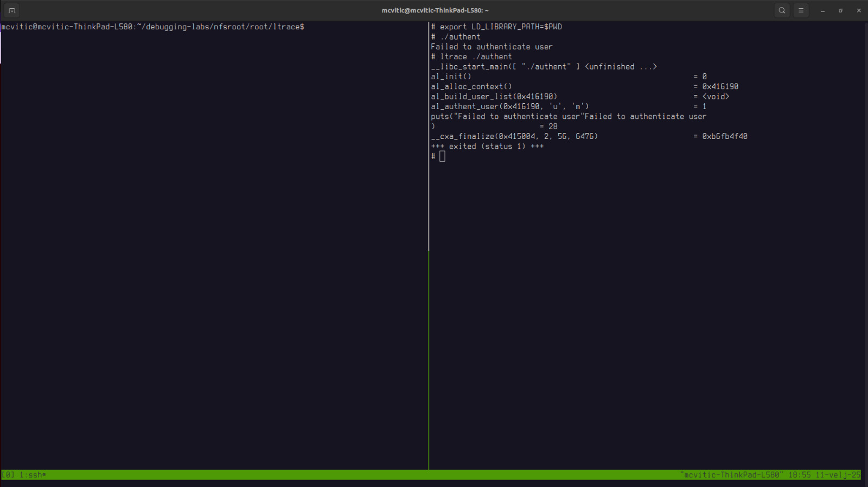Close the terminal window
Viewport: 868px width, 487px height.
tap(859, 10)
